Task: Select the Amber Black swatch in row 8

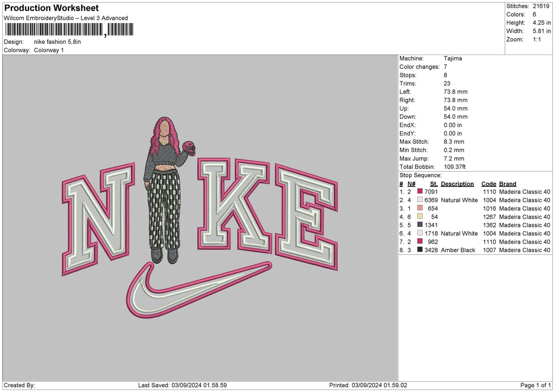Action: click(420, 250)
